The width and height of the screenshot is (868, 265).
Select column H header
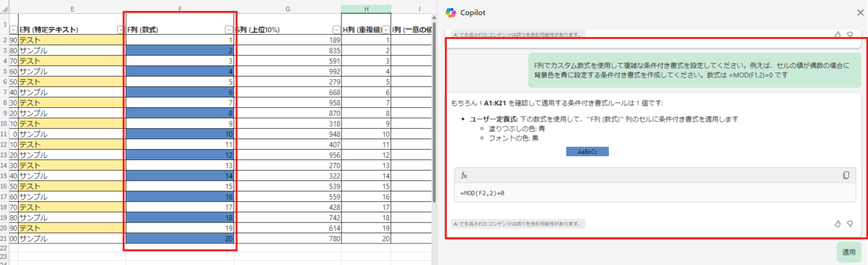(366, 8)
